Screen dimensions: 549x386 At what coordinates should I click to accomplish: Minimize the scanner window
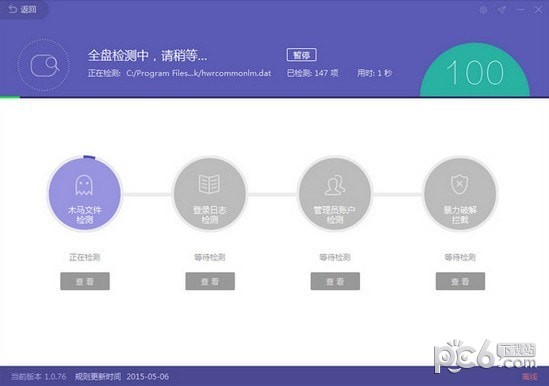tap(520, 10)
